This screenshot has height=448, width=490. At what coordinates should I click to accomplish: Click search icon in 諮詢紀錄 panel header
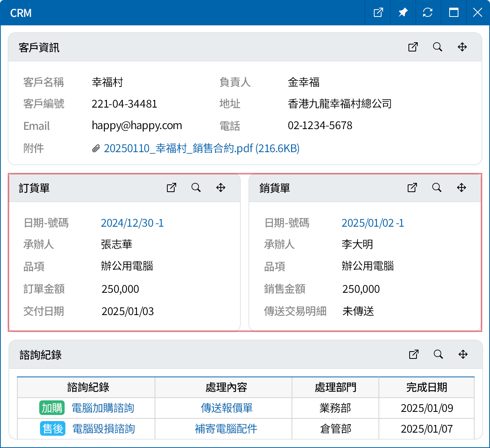coord(438,354)
